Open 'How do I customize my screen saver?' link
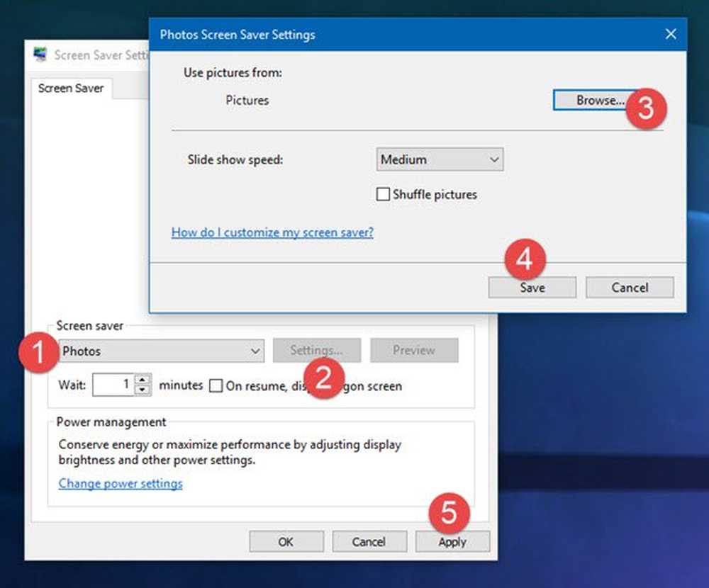The image size is (709, 588). click(x=272, y=232)
